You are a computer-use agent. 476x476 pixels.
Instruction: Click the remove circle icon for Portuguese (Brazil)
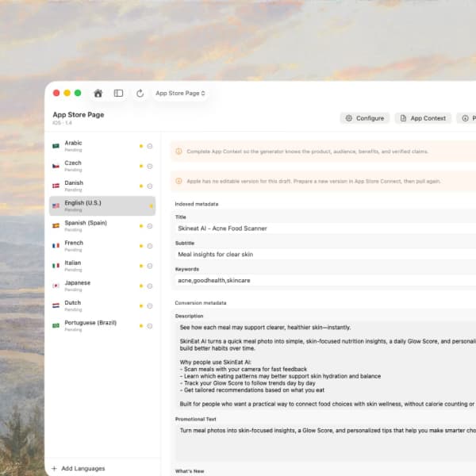(150, 326)
